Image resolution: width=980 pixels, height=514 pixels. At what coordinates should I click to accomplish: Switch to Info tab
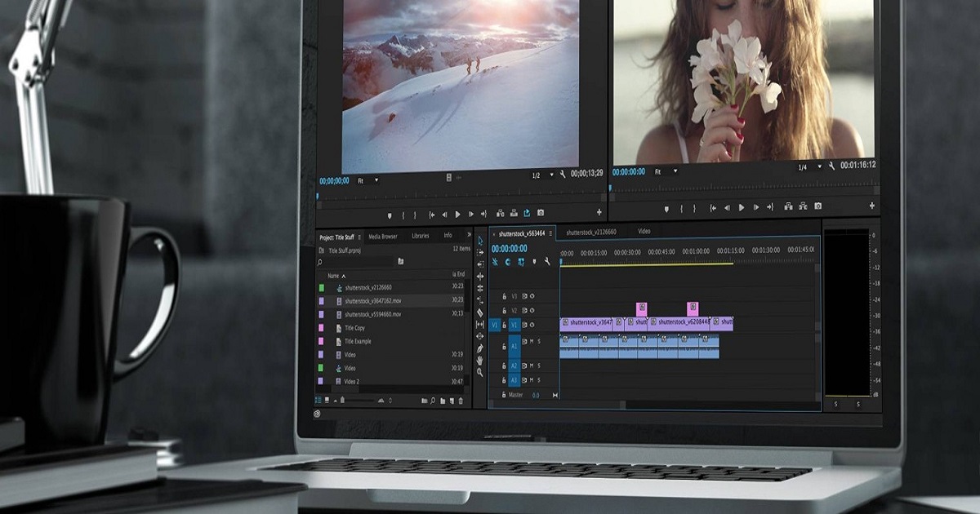pyautogui.click(x=448, y=235)
